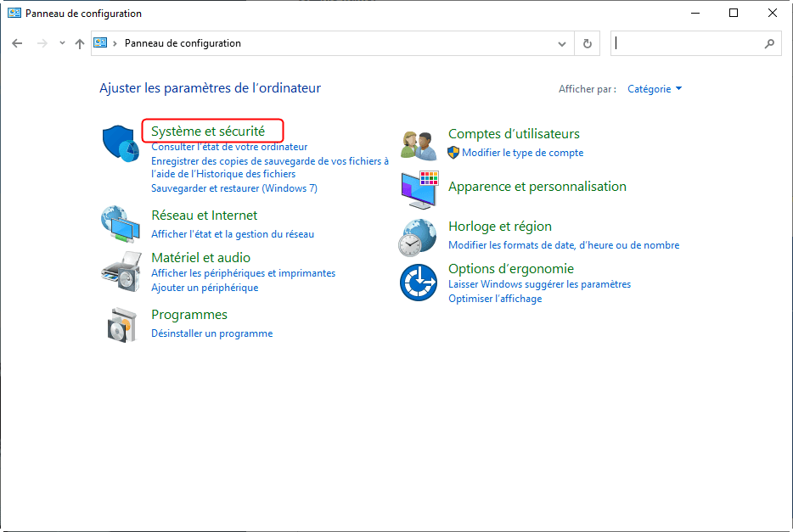Expand the address bar history dropdown
The height and width of the screenshot is (532, 793).
click(561, 43)
